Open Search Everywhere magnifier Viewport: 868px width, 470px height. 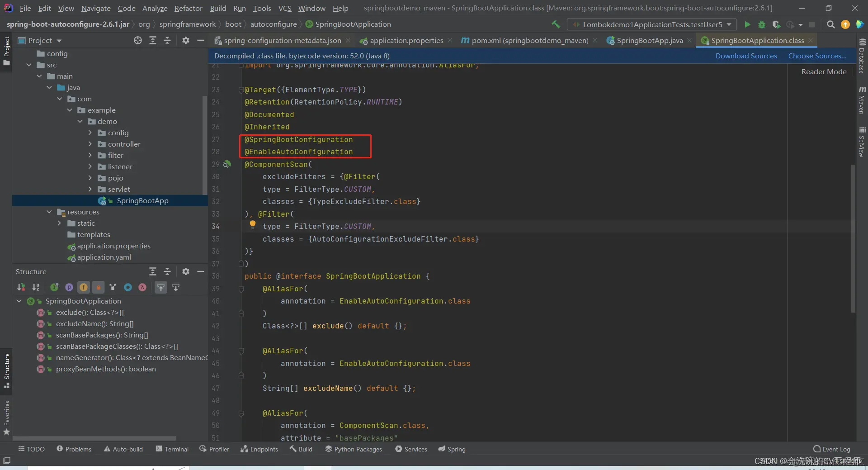[x=830, y=24]
